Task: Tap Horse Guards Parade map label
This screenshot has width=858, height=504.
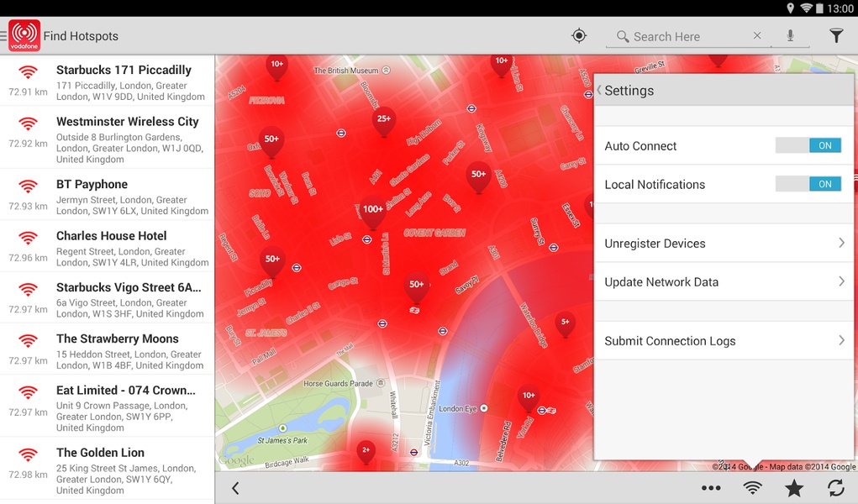Action: coord(338,383)
